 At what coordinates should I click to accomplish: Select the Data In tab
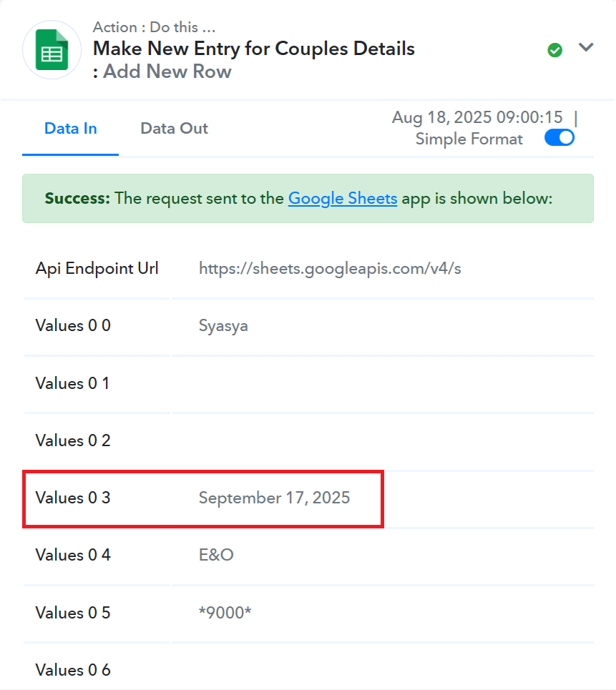coord(70,129)
